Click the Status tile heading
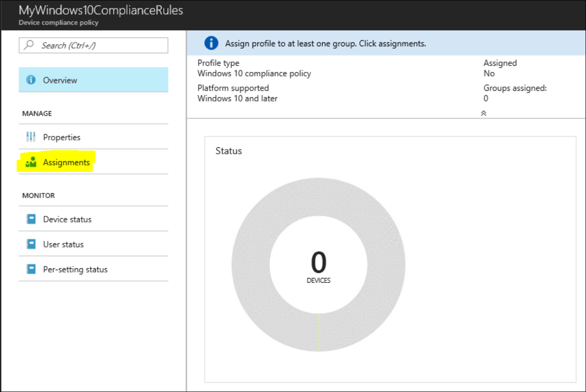This screenshot has width=586, height=392. point(229,151)
